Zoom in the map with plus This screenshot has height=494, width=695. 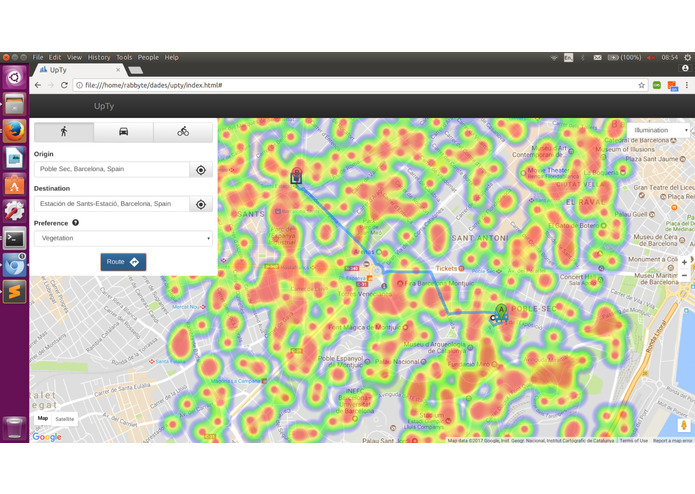[684, 262]
